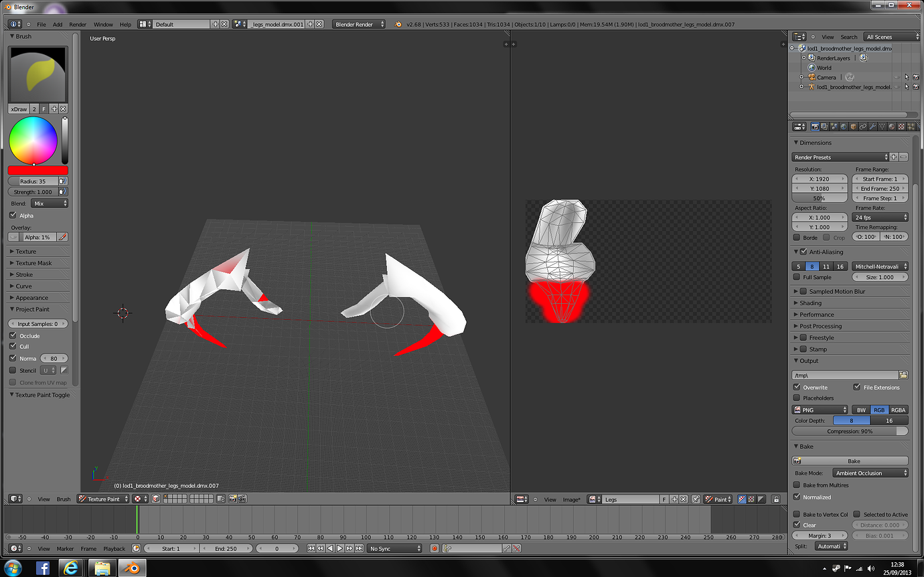Toggle the Anti-Aliasing checkbox

click(803, 252)
